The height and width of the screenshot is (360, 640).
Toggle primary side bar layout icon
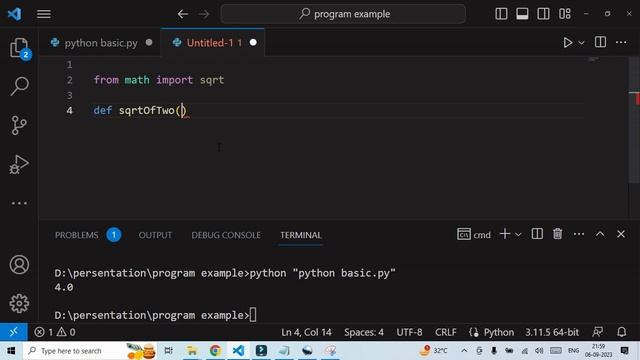click(x=501, y=13)
